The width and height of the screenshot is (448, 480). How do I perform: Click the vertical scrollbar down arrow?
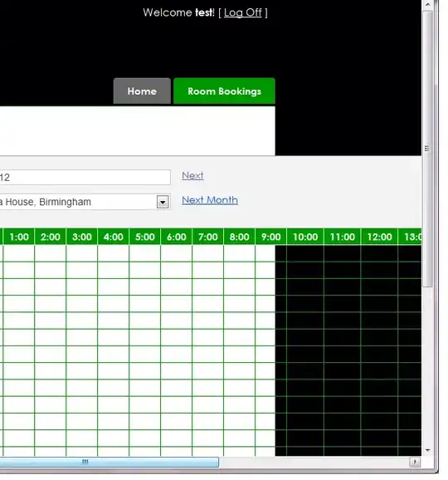[x=428, y=450]
